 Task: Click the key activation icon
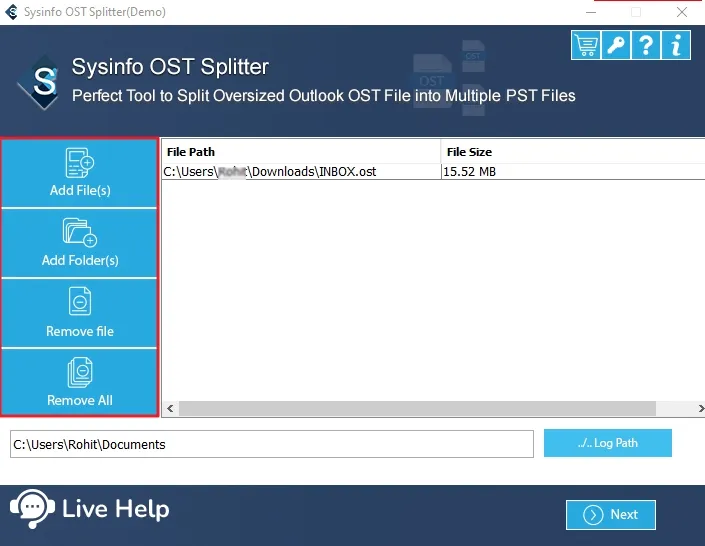click(x=616, y=45)
